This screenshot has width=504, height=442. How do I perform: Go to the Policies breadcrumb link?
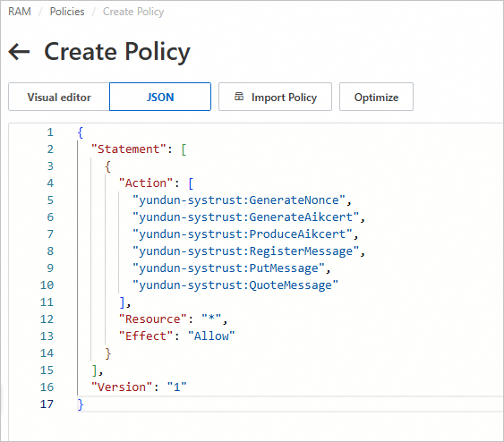[67, 12]
